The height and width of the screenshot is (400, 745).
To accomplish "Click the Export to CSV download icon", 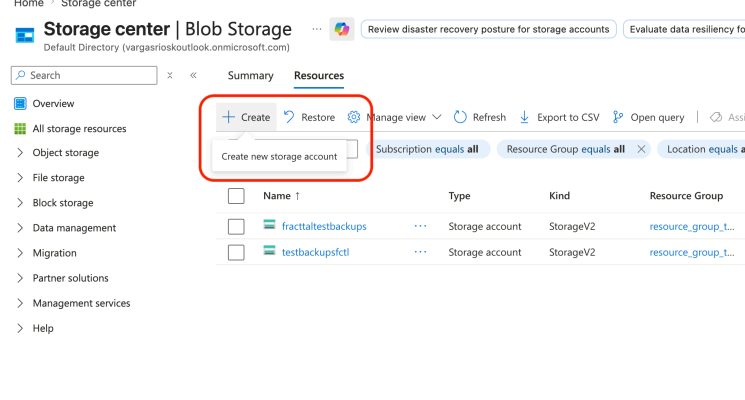I will [x=525, y=117].
